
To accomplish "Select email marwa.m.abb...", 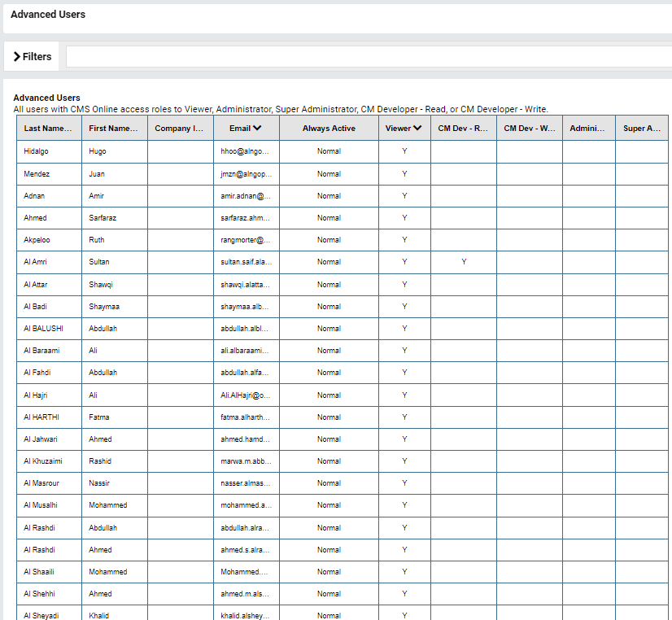I will pyautogui.click(x=246, y=461).
